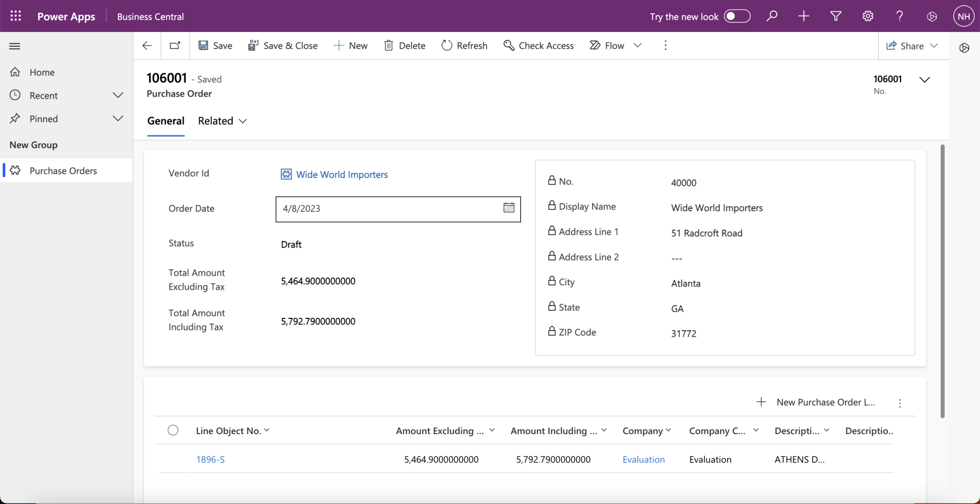The image size is (980, 504).
Task: Collapse the left navigation hamburger menu
Action: pyautogui.click(x=15, y=46)
